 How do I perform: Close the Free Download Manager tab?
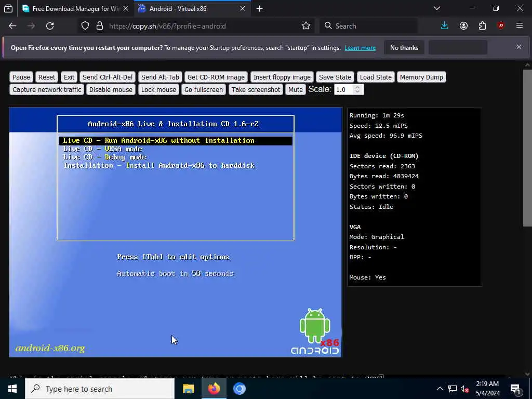pos(126,8)
